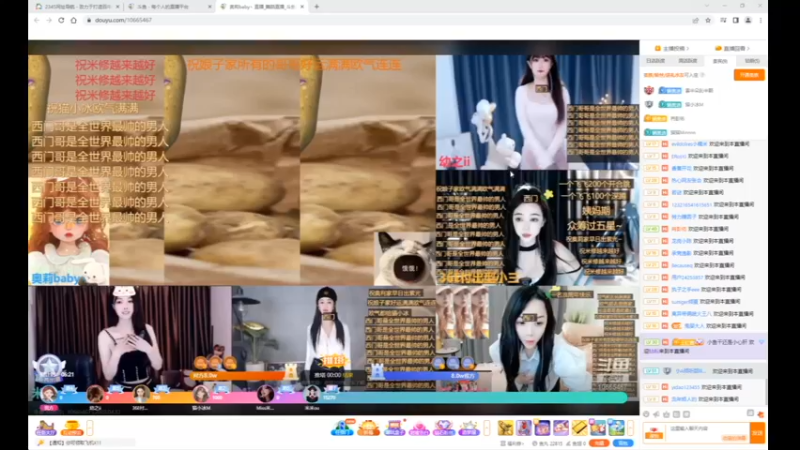Click the first VIP user's red crest

648,90
